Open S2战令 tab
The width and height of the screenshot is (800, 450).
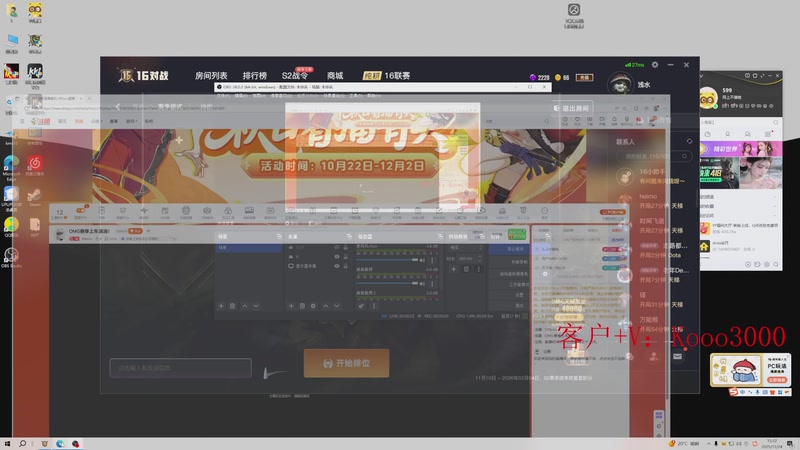point(295,76)
